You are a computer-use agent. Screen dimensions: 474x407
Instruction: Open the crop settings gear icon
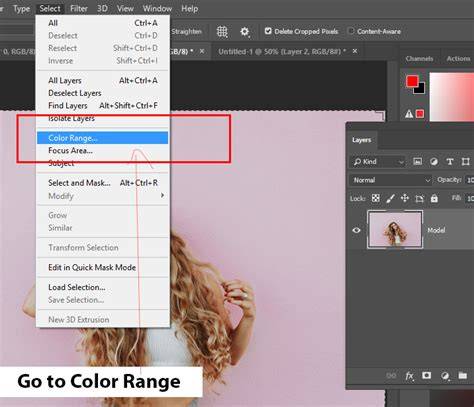point(245,32)
